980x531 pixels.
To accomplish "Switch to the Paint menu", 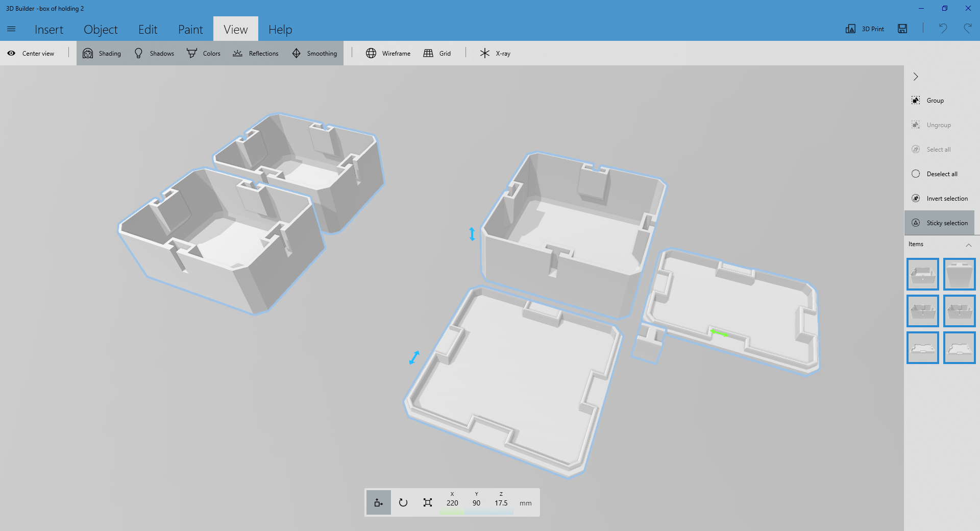I will [x=190, y=29].
